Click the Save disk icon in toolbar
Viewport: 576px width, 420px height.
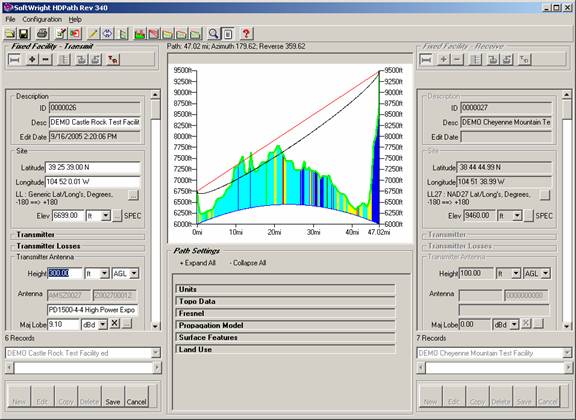(24, 34)
